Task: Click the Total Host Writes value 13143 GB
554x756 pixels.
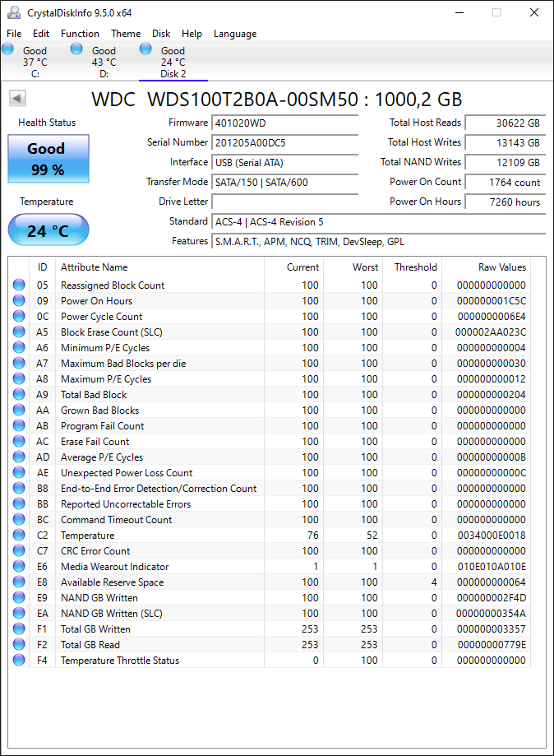Action: click(x=506, y=142)
